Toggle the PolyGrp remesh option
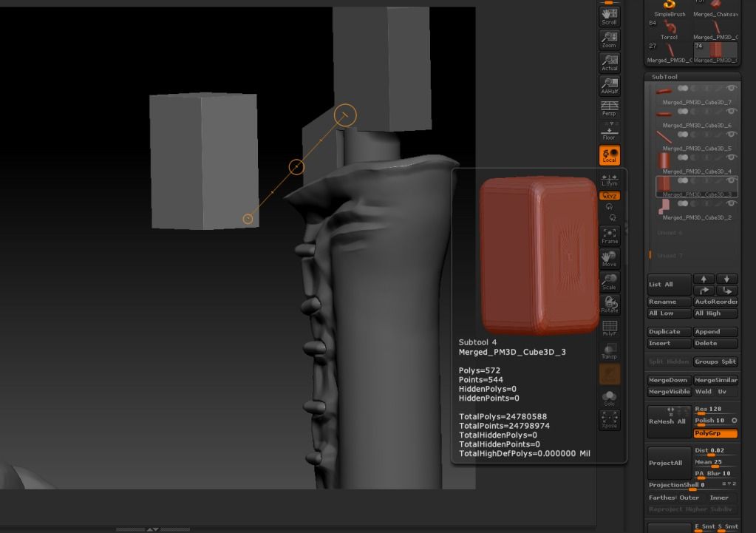The width and height of the screenshot is (756, 533). (715, 433)
